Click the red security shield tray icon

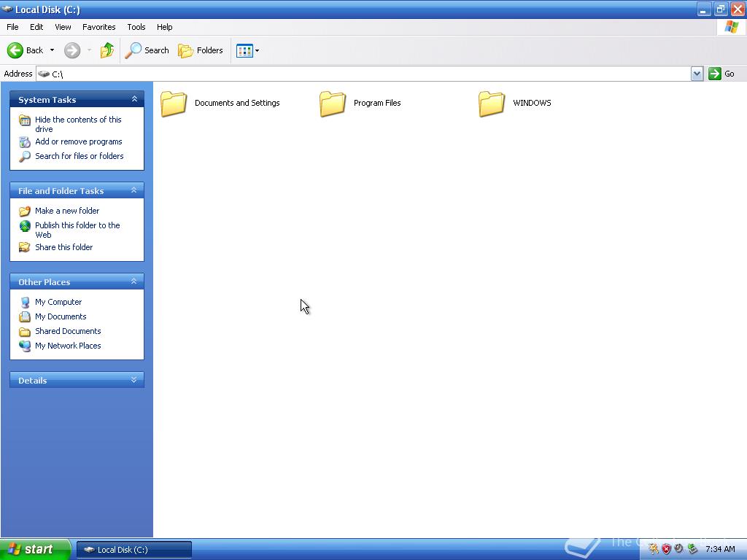667,549
